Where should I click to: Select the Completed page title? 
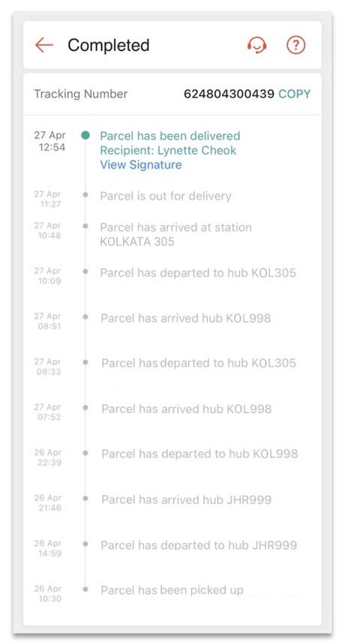[109, 45]
